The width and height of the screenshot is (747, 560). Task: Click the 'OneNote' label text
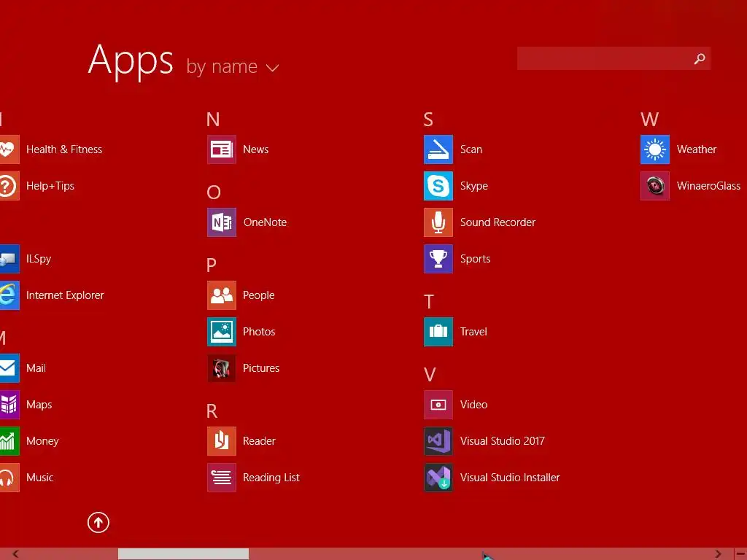coord(265,222)
